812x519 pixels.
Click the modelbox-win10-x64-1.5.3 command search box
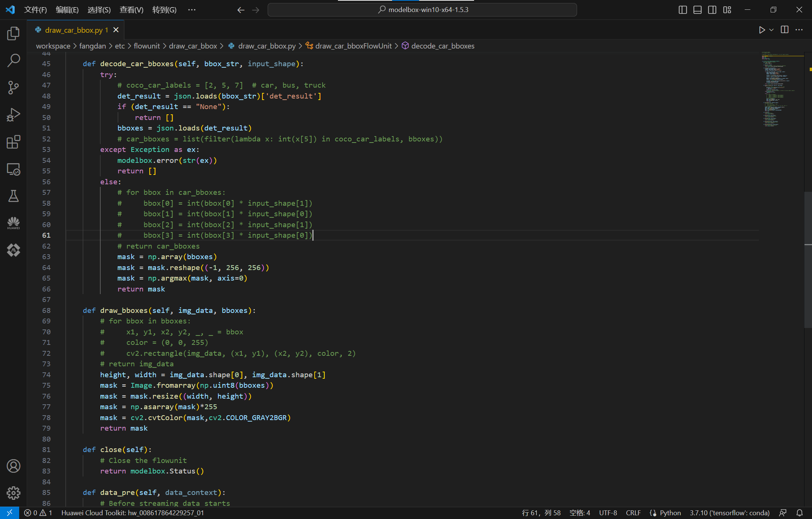[422, 10]
